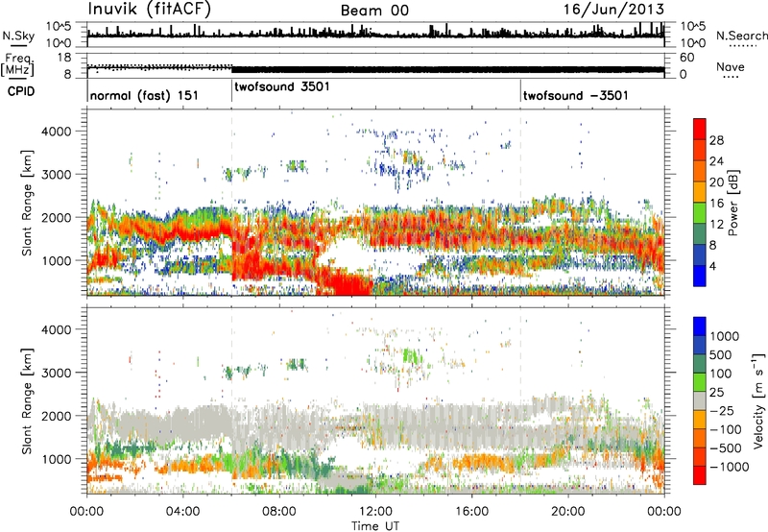768x532 pixels.
Task: Click the '100' tick on velocity colorbar
Action: pos(721,374)
